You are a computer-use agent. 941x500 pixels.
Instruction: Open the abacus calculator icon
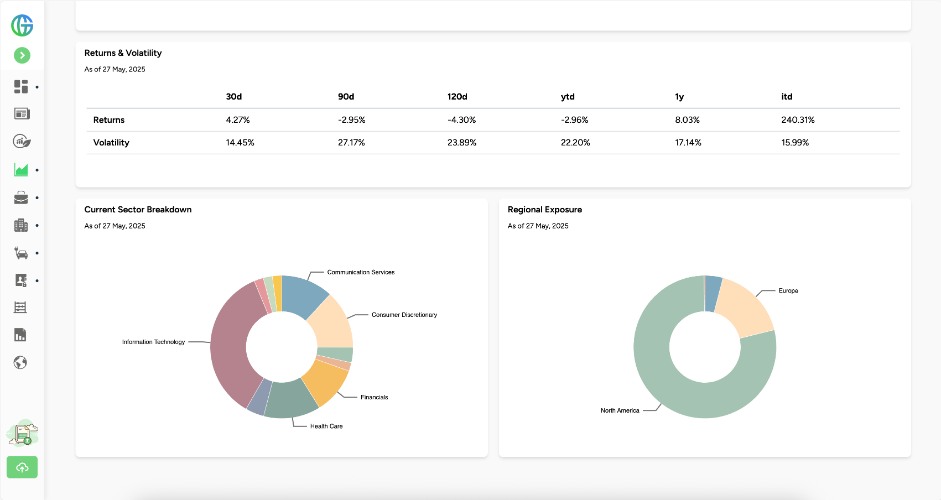pyautogui.click(x=21, y=308)
